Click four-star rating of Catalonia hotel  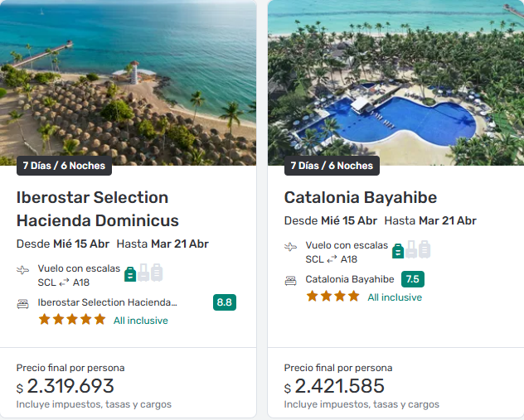click(x=333, y=297)
